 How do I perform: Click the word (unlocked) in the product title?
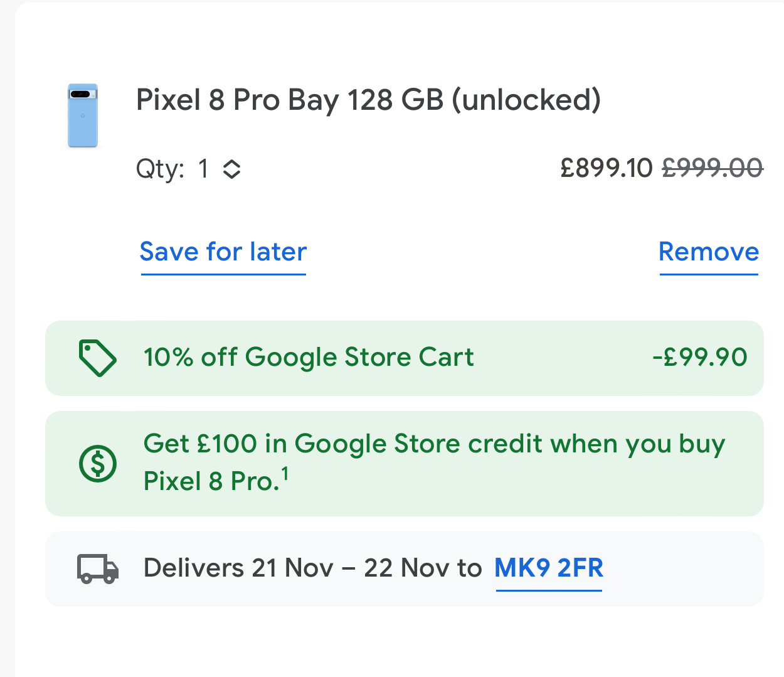[x=526, y=100]
